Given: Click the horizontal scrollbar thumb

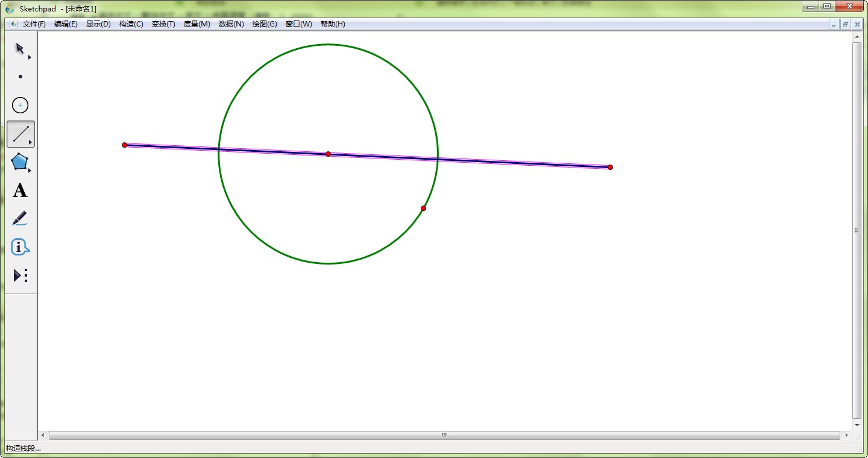Looking at the screenshot, I should [x=444, y=435].
